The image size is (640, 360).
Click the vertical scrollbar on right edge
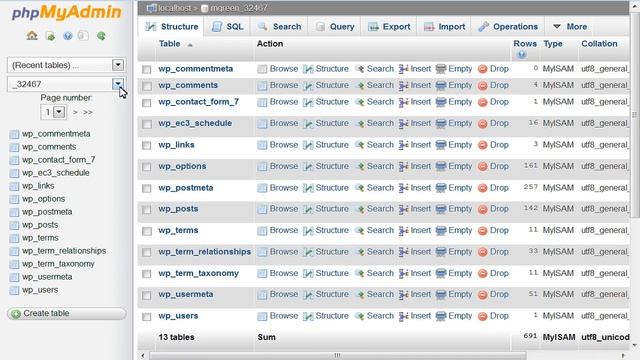tap(635, 114)
